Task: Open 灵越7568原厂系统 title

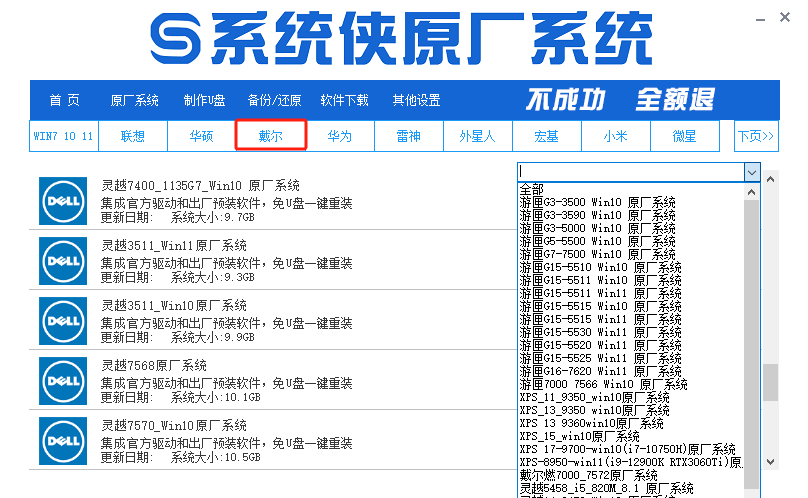Action: [154, 366]
